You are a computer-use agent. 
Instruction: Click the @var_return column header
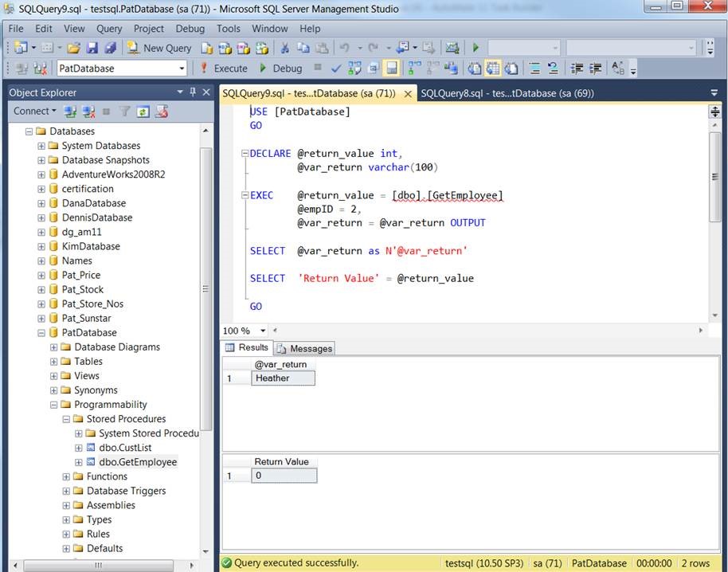coord(283,364)
